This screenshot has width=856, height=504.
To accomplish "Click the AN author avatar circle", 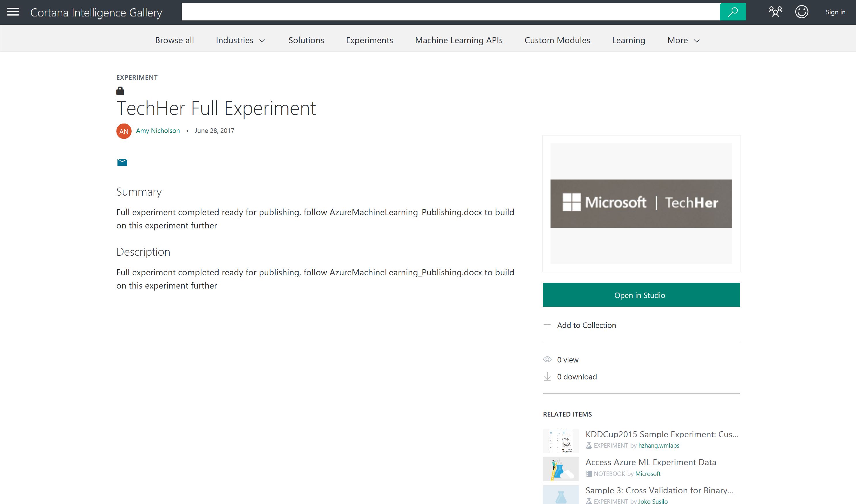I will pyautogui.click(x=124, y=131).
